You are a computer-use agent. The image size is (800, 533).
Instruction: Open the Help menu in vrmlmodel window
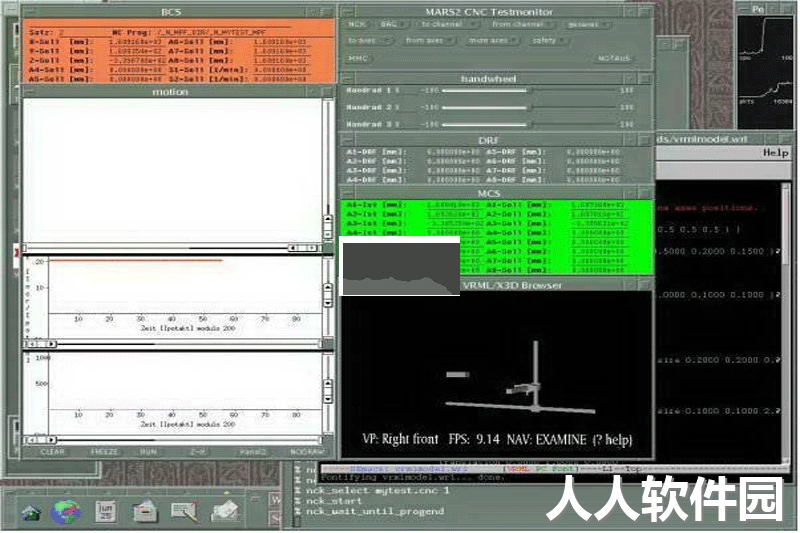coord(776,153)
